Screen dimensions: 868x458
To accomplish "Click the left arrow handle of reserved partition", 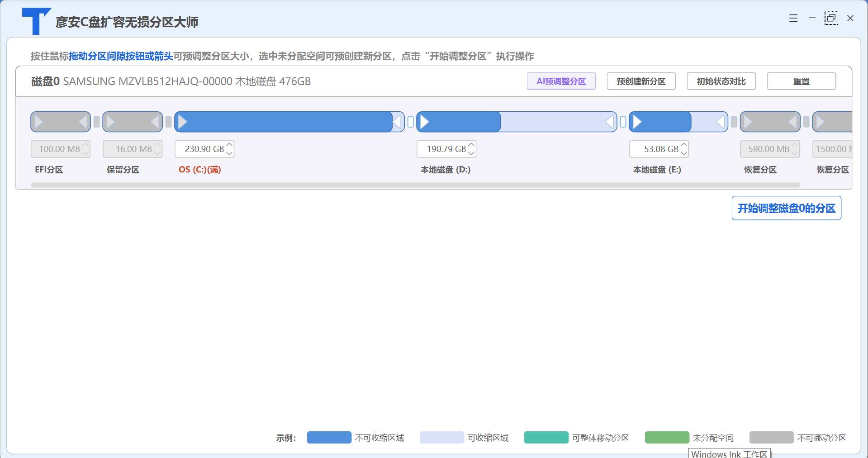I will [x=111, y=122].
